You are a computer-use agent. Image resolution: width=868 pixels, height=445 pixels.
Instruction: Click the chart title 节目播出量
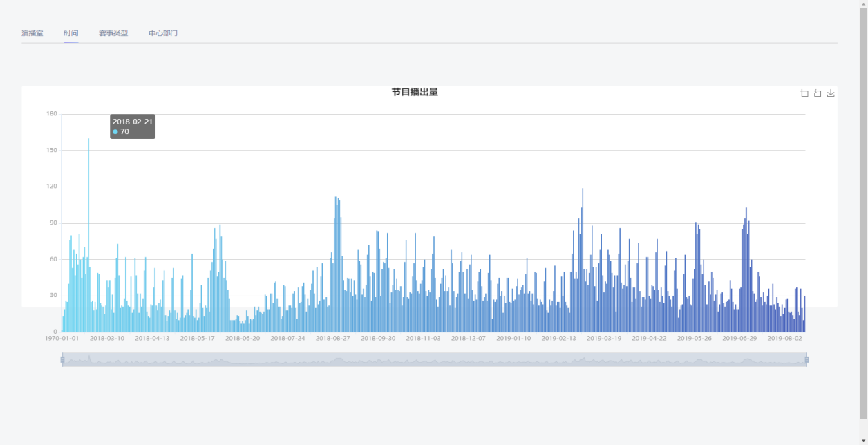coord(415,92)
